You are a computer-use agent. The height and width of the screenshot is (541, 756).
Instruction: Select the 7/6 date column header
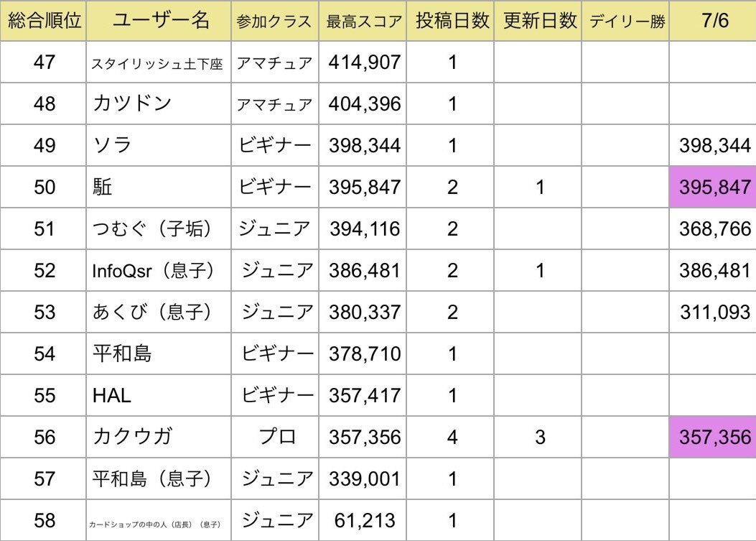pyautogui.click(x=713, y=21)
